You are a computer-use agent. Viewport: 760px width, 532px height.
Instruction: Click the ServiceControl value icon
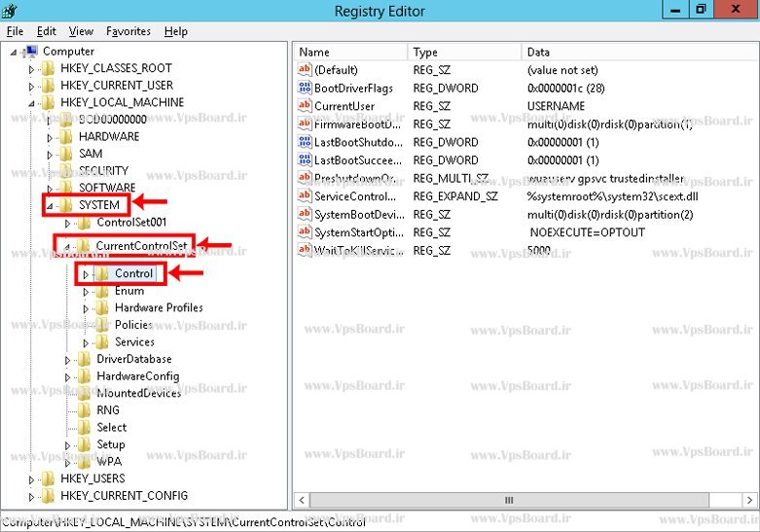tap(305, 196)
